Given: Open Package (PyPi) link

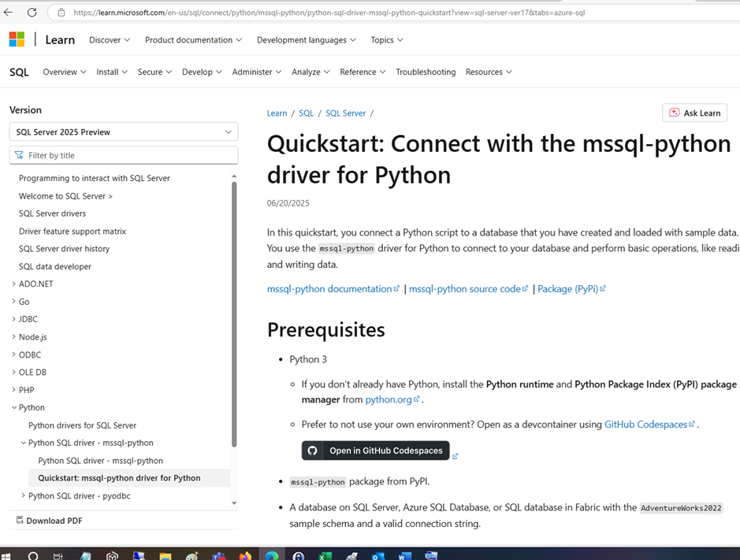Looking at the screenshot, I should coord(571,289).
